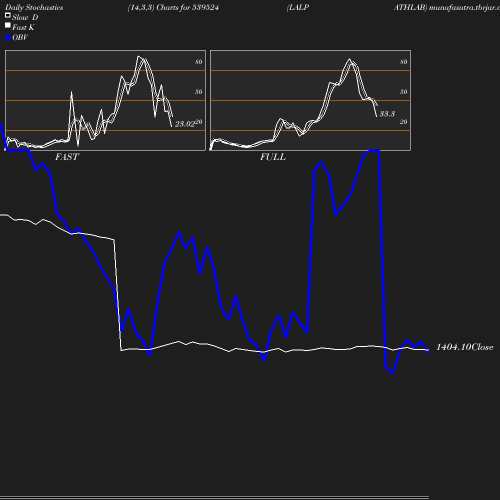Click the FAST stochastic chart panel
The width and height of the screenshot is (500, 500).
(x=105, y=100)
